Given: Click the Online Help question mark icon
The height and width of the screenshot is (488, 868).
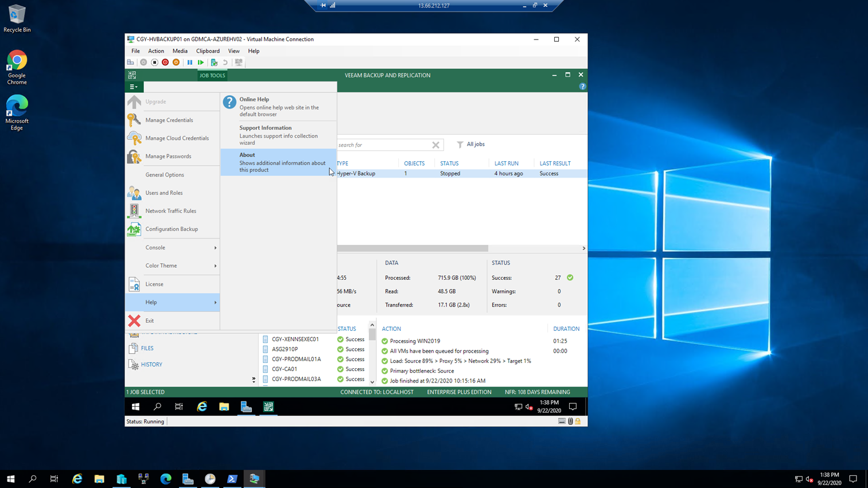Looking at the screenshot, I should pyautogui.click(x=229, y=102).
